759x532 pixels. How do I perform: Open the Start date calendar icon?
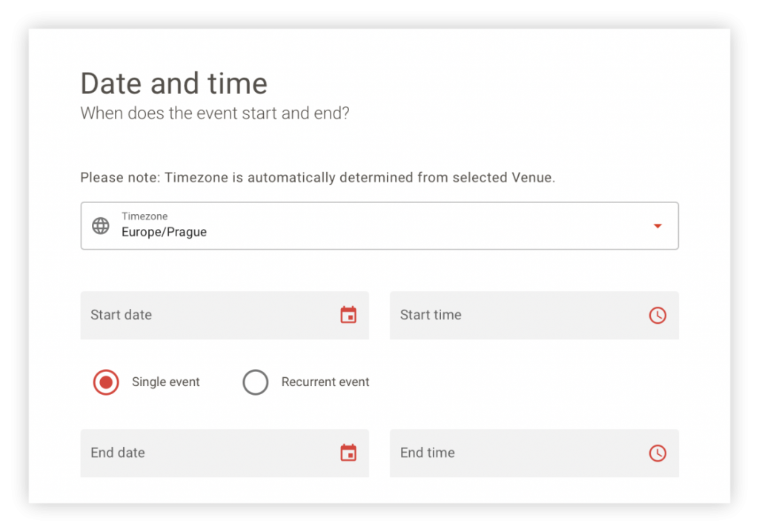pyautogui.click(x=348, y=315)
